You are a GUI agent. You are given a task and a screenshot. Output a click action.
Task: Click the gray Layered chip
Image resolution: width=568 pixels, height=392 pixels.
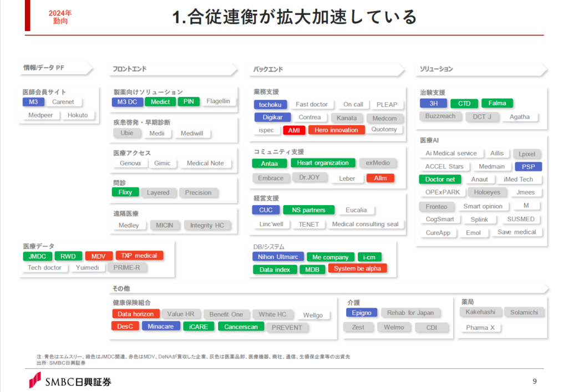point(158,192)
